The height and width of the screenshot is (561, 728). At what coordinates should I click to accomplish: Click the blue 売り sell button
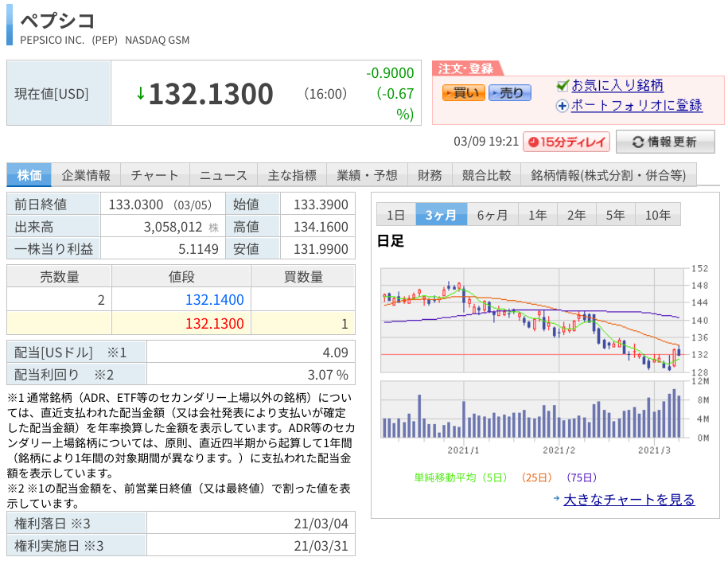(x=510, y=93)
